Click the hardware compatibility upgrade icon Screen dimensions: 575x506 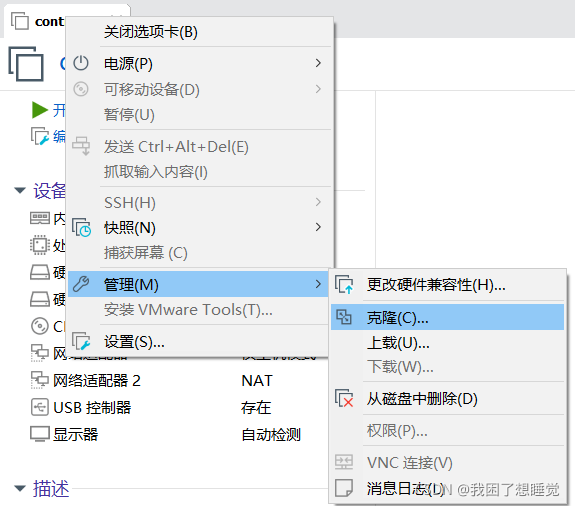[344, 285]
